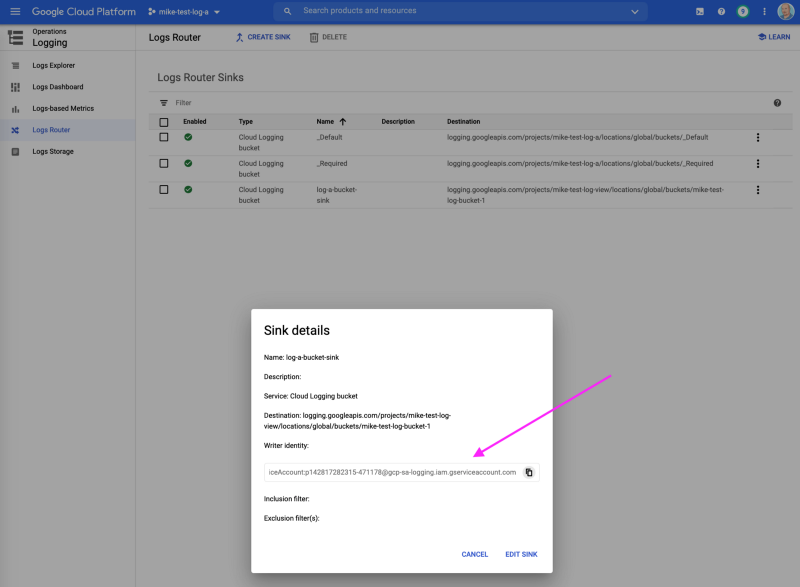The height and width of the screenshot is (587, 800).
Task: Expand the search bar dropdown arrow
Action: [635, 11]
